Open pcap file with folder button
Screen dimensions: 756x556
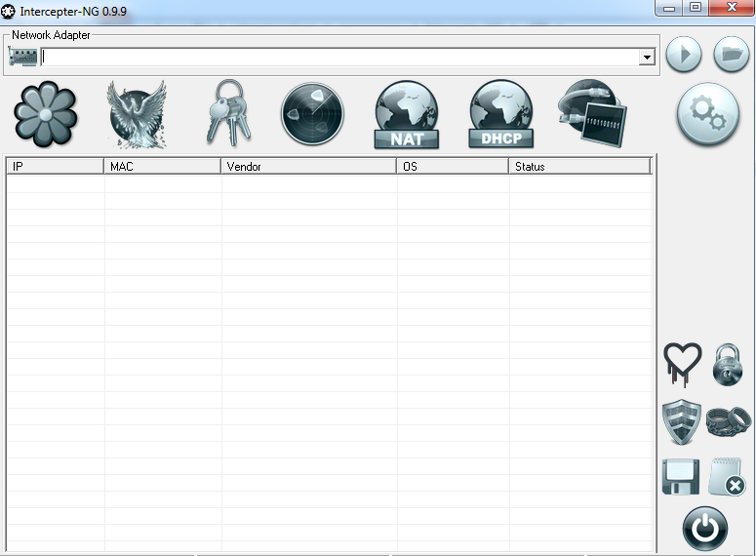point(732,55)
